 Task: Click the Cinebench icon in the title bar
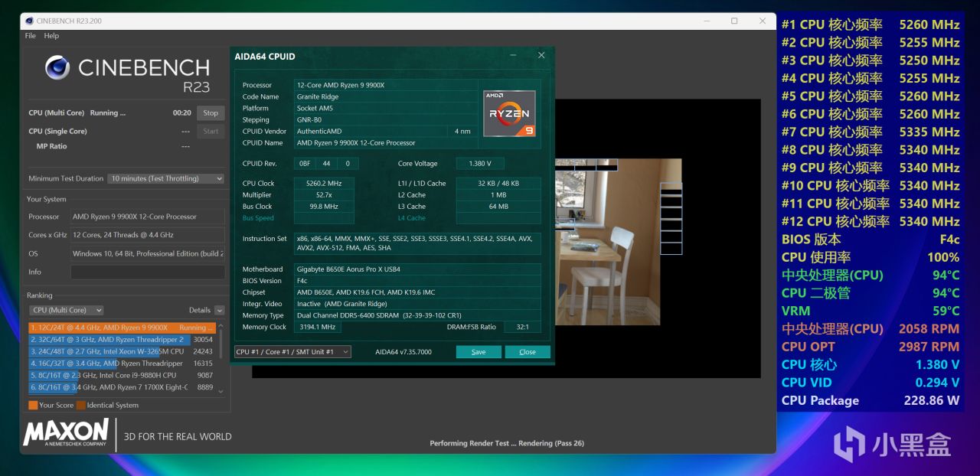pos(29,21)
